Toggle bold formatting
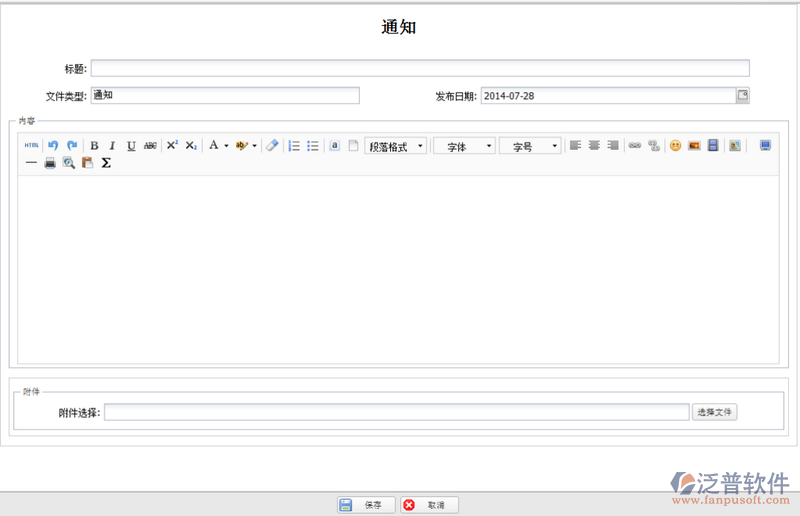The image size is (800, 516). [94, 145]
